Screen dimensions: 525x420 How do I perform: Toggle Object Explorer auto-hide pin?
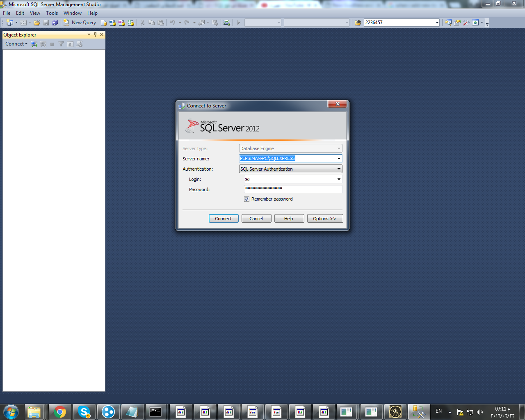click(95, 34)
